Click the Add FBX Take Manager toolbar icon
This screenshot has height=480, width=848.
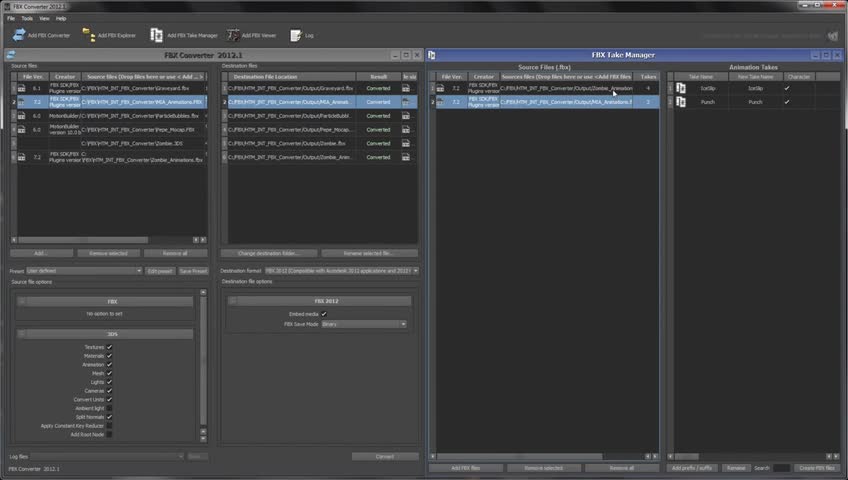pos(156,35)
